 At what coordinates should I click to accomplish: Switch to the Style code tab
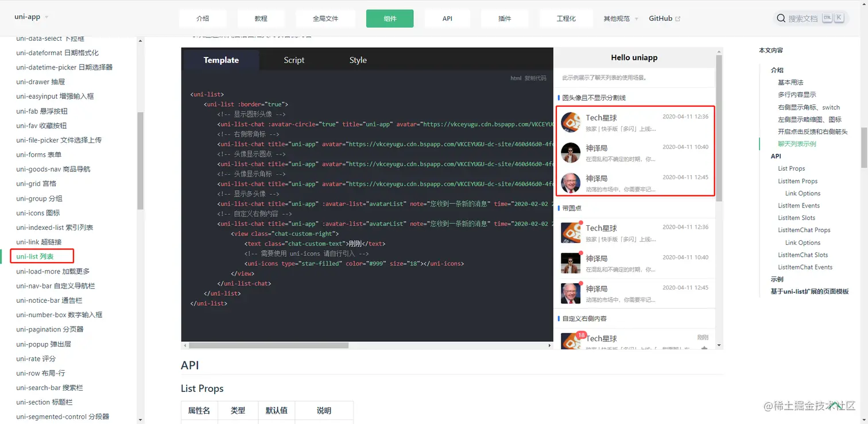pos(358,60)
